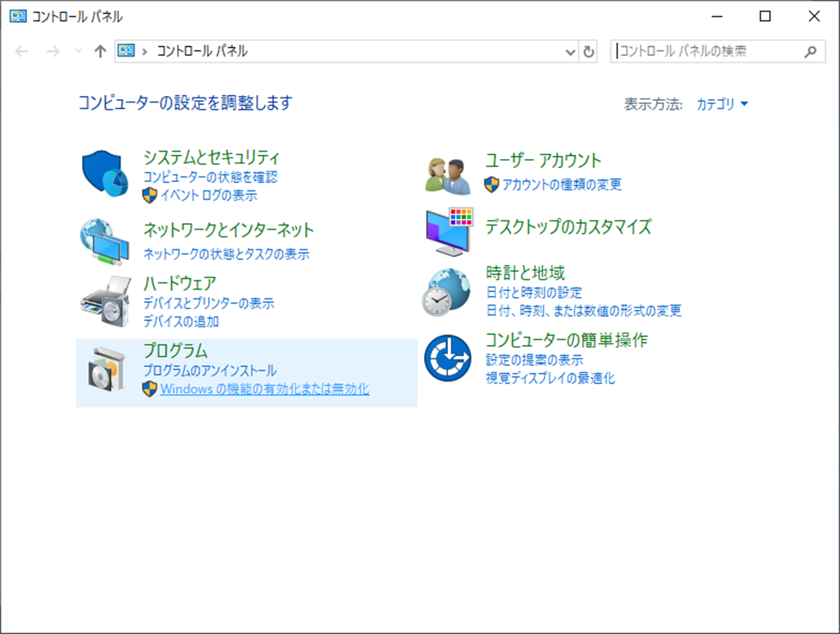This screenshot has height=634, width=840.
Task: Open the User Accounts people icon
Action: coord(448,173)
